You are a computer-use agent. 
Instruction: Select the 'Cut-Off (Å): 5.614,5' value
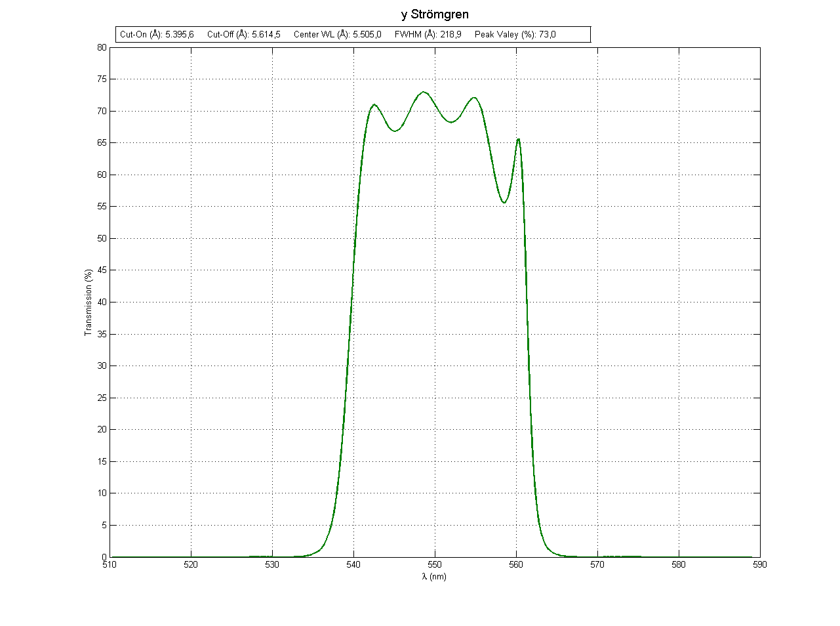click(x=244, y=35)
